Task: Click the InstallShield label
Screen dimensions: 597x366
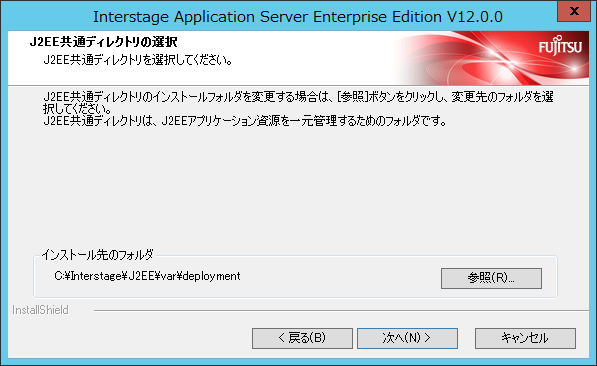Action: click(40, 310)
